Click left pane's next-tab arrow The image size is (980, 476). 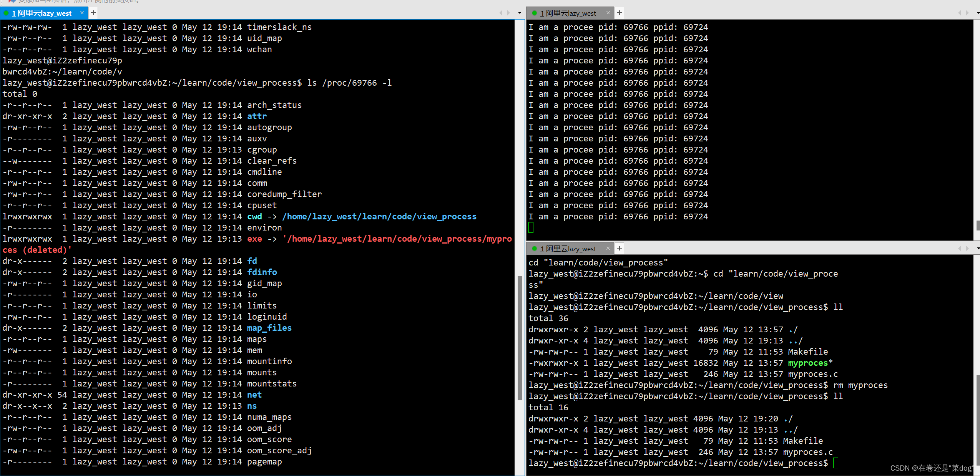508,13
